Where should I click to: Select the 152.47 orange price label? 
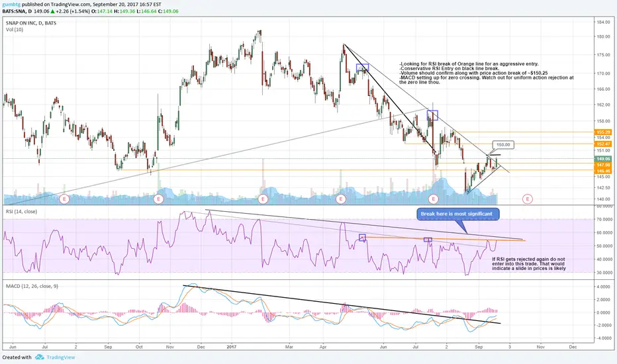click(x=603, y=144)
